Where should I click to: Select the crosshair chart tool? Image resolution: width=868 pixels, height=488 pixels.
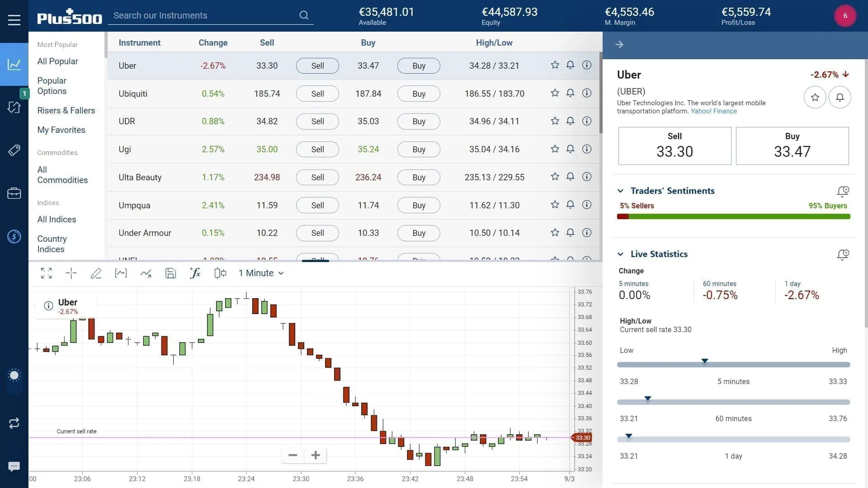[x=71, y=273]
